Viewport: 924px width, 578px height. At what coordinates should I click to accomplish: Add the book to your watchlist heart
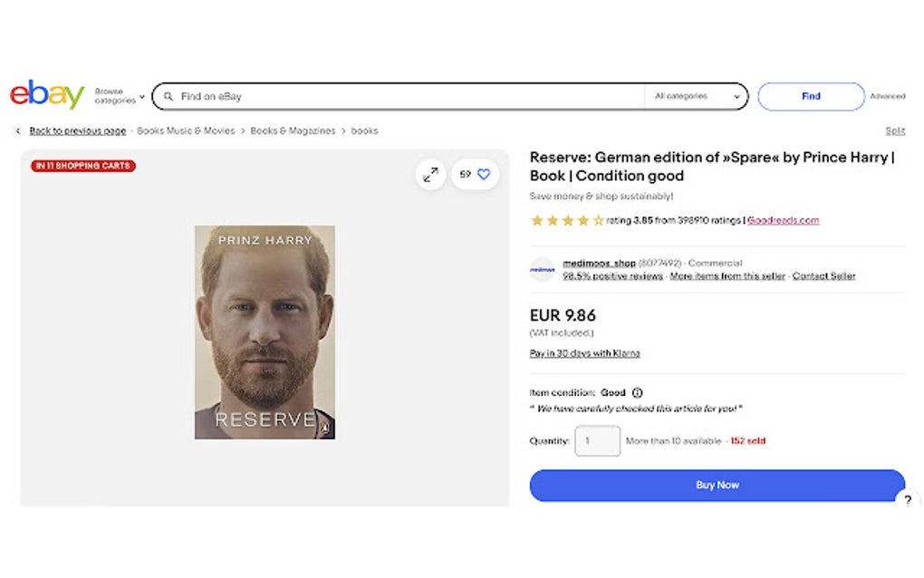tap(484, 174)
